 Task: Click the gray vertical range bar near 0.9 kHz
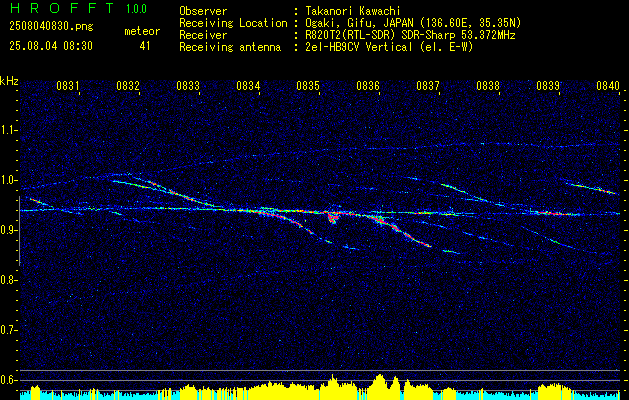tap(19, 231)
